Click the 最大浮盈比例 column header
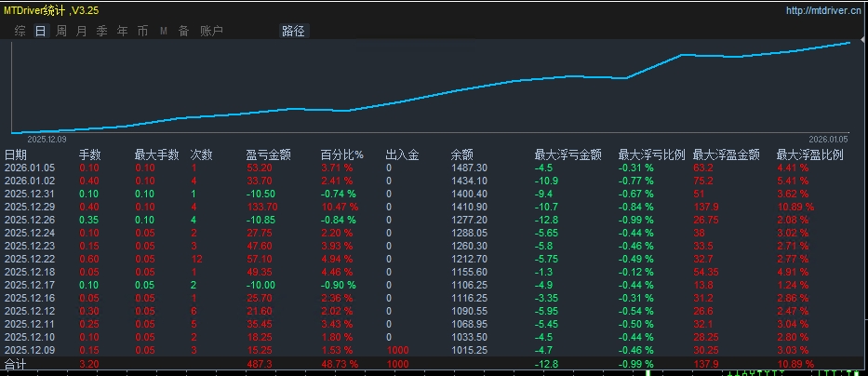Screen dimensions: 868x376 point(810,155)
